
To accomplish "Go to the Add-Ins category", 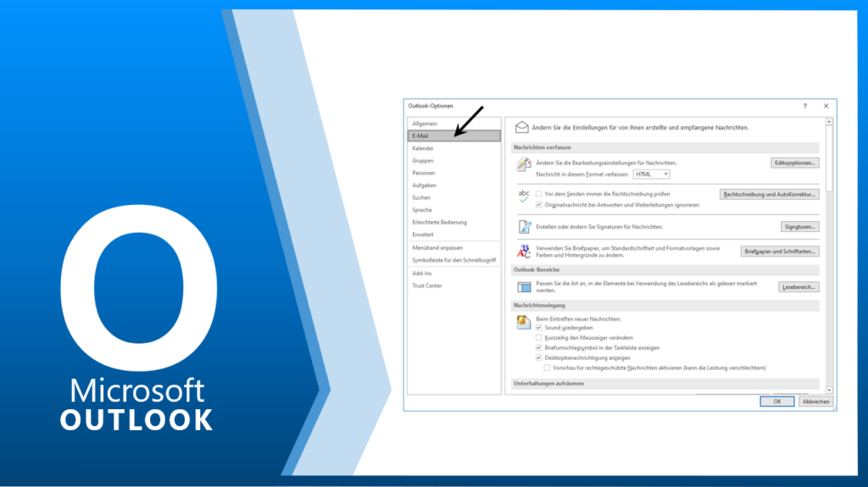I will [x=454, y=274].
